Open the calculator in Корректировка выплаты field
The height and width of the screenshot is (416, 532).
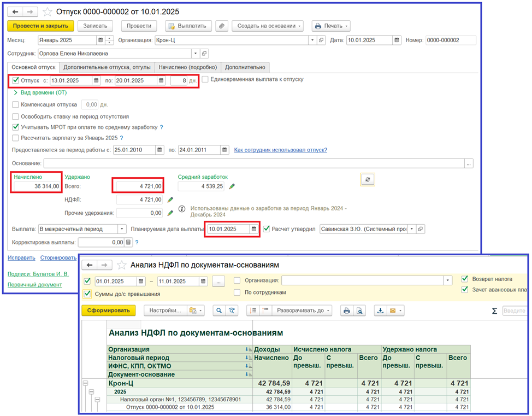click(x=128, y=242)
